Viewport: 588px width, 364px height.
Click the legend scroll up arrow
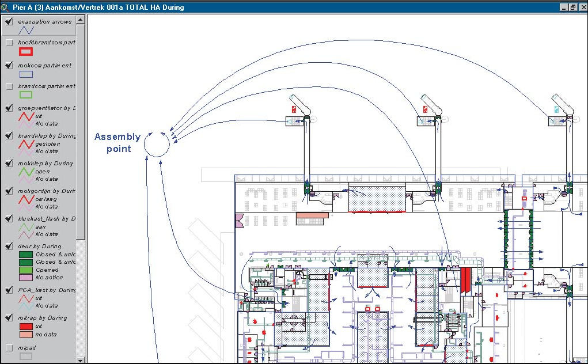tap(81, 20)
